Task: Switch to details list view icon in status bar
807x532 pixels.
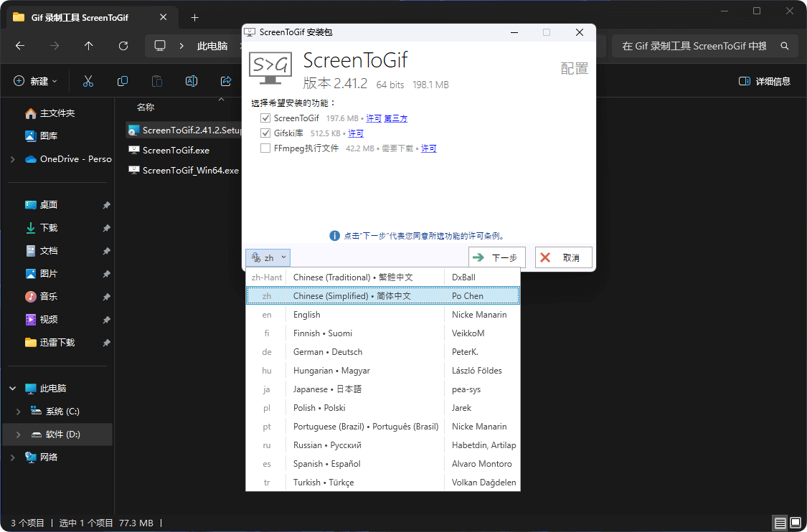Action: point(780,523)
